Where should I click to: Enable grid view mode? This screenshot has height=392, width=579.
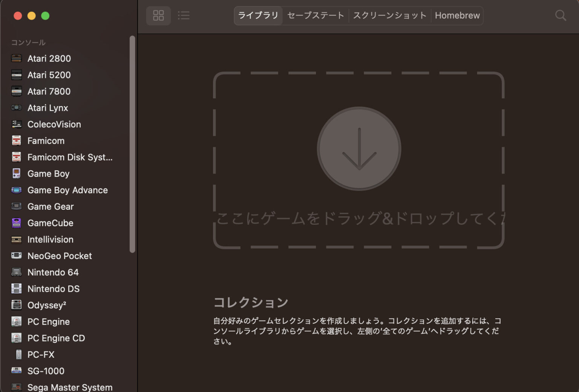pos(158,15)
